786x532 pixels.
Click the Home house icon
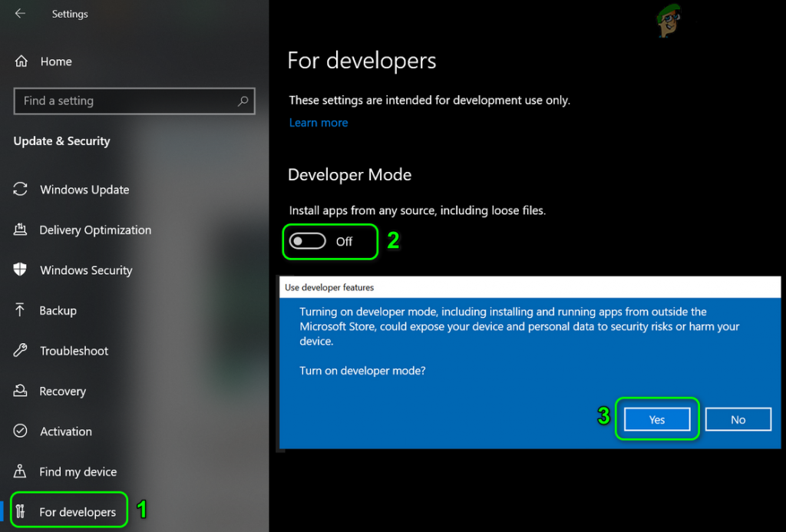click(x=21, y=61)
